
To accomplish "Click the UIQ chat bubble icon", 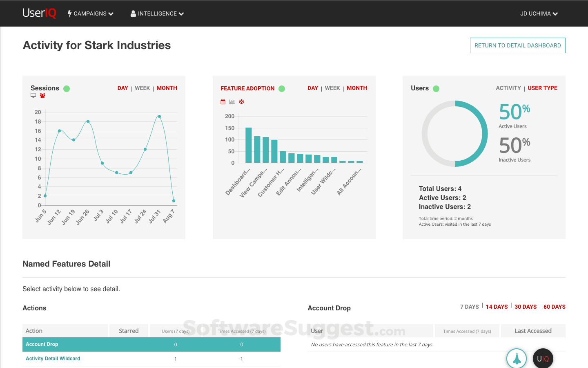I will coord(542,358).
